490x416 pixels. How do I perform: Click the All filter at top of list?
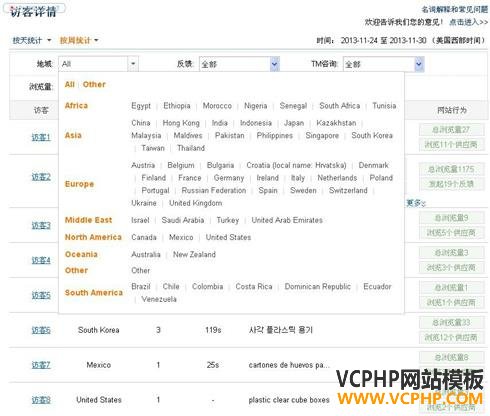pyautogui.click(x=70, y=84)
